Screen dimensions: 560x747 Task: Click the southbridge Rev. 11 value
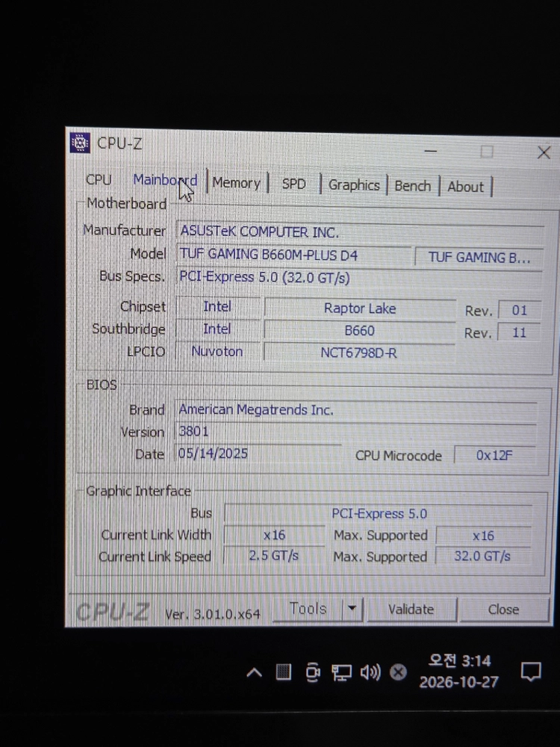[x=519, y=332]
